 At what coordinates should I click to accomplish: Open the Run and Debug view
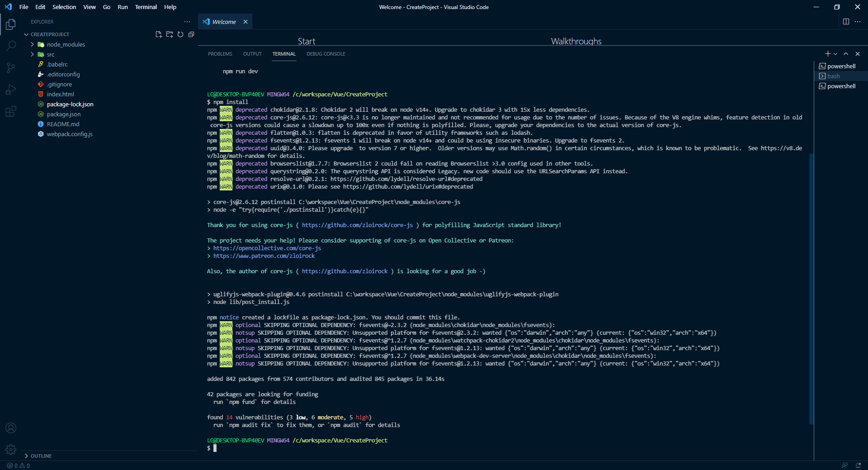point(11,90)
